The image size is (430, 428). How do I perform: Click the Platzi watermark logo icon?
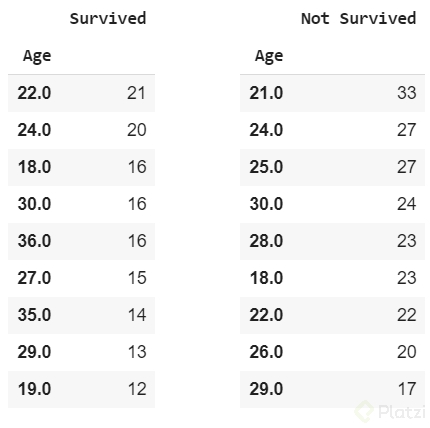click(364, 411)
